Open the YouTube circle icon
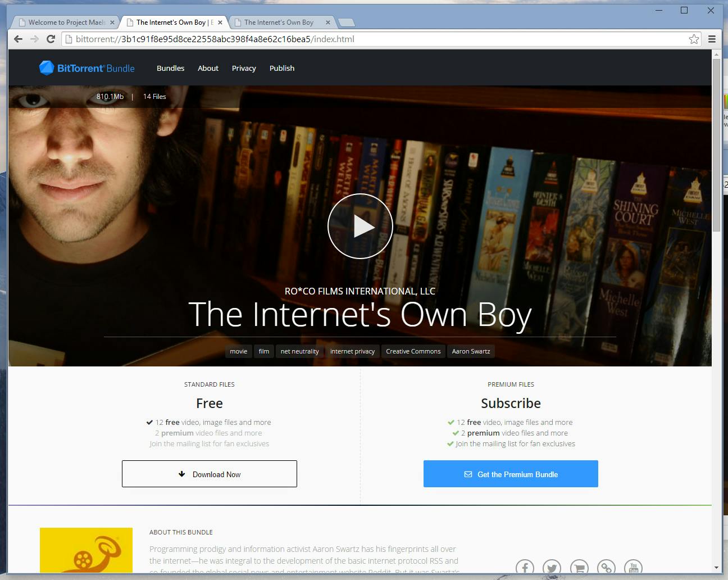Image resolution: width=728 pixels, height=580 pixels. click(634, 567)
